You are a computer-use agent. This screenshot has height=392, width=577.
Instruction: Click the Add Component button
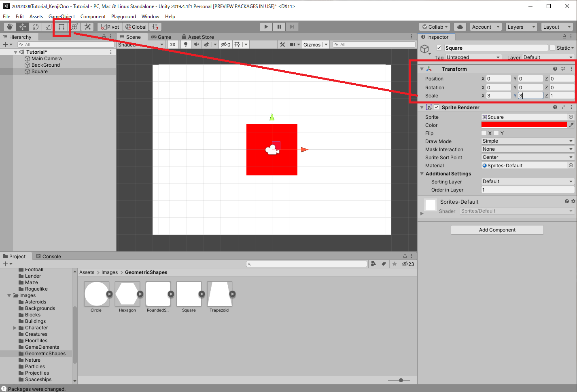click(x=497, y=230)
